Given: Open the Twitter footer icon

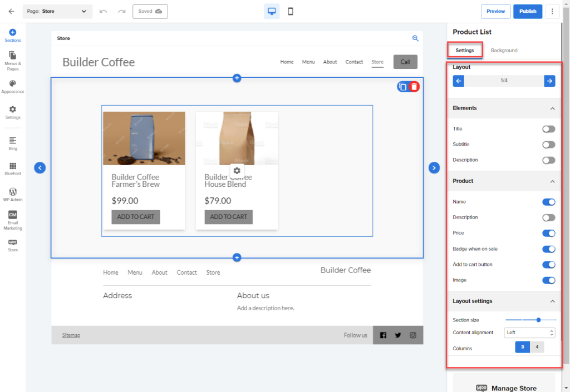Looking at the screenshot, I should (x=398, y=335).
